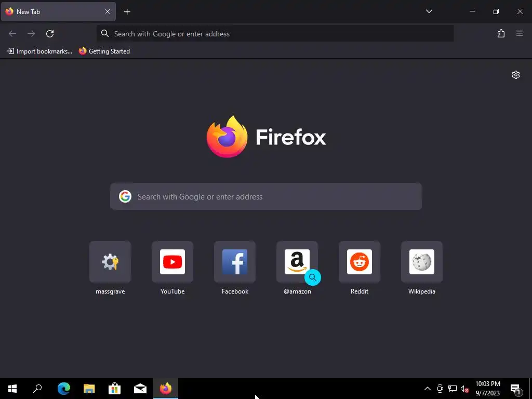Screen dimensions: 532x399
Task: Expand the list all tabs chevron
Action: click(x=429, y=11)
